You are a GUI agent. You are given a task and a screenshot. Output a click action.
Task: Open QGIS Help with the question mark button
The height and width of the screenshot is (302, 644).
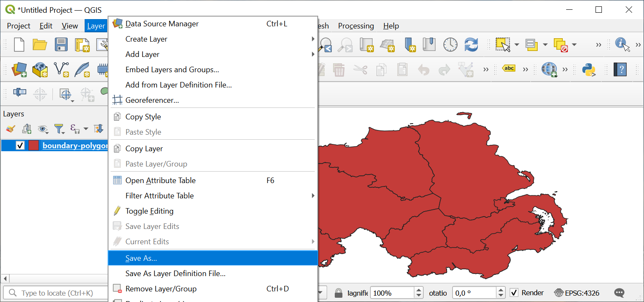pos(620,70)
